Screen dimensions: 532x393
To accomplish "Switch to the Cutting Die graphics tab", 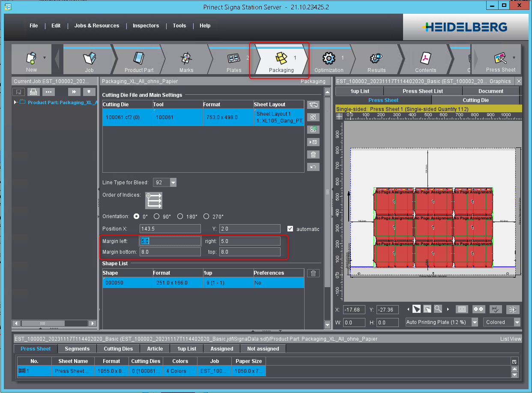I will coord(476,100).
